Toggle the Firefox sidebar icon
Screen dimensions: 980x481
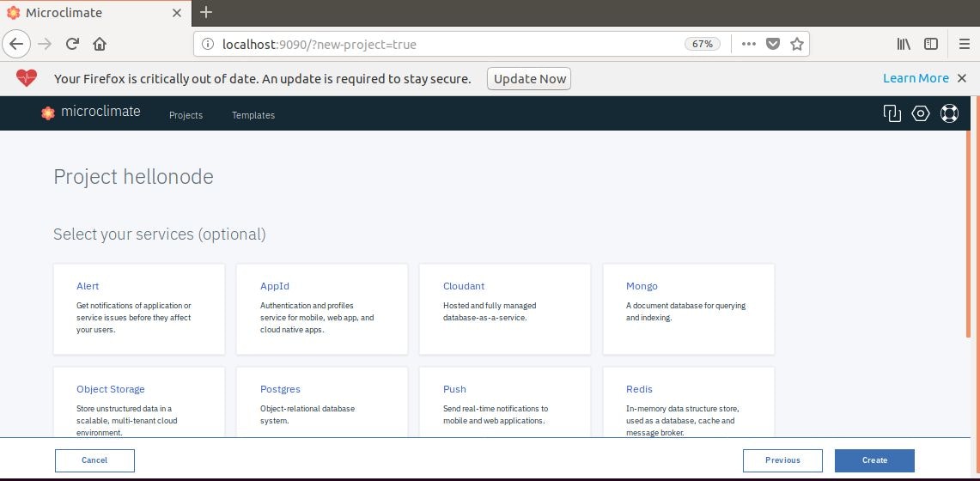point(931,44)
